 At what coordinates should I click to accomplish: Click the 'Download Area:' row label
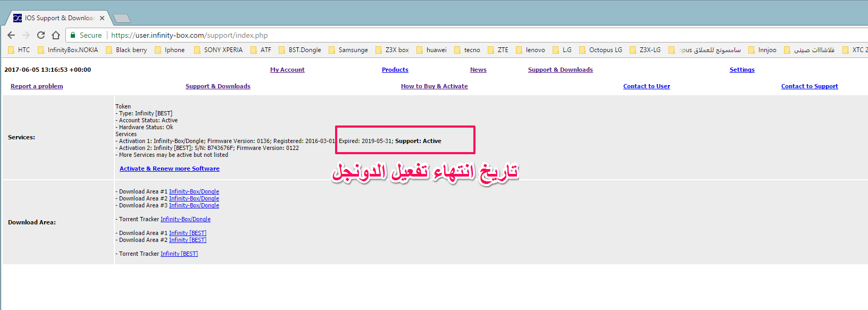[x=32, y=222]
